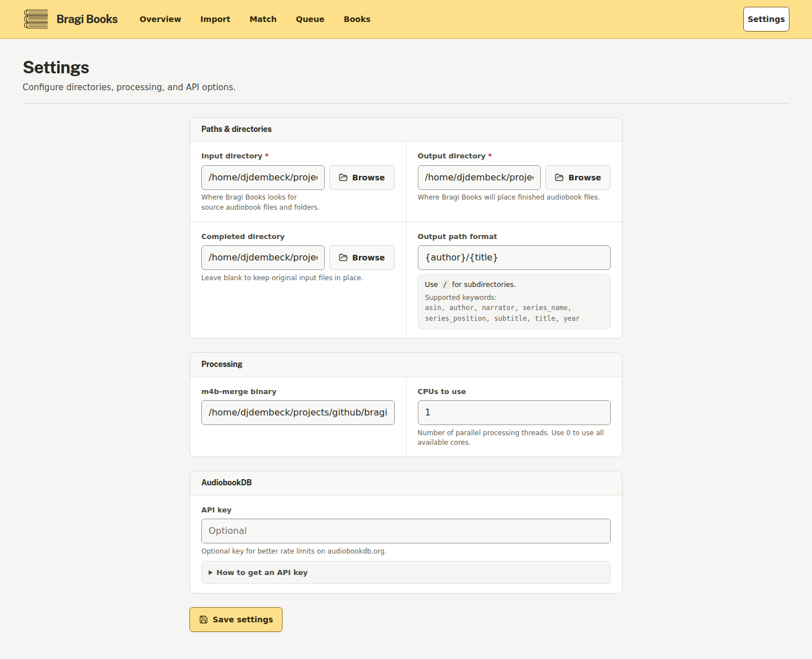Go to the Import page
This screenshot has height=659, width=812.
point(215,19)
